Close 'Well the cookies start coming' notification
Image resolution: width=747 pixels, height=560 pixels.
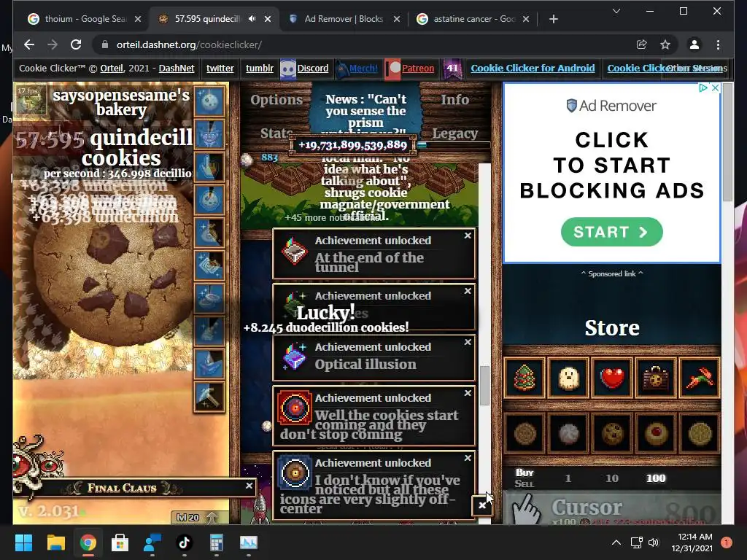pos(468,393)
